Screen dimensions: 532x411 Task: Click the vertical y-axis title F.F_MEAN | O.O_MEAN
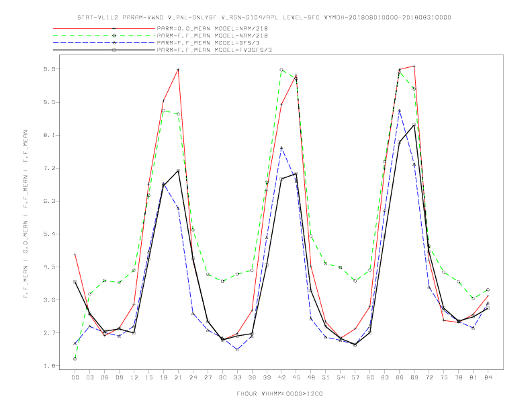pos(26,214)
